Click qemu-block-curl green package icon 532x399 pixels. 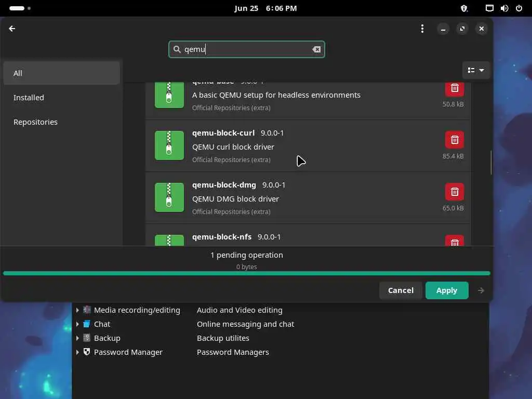(x=169, y=145)
